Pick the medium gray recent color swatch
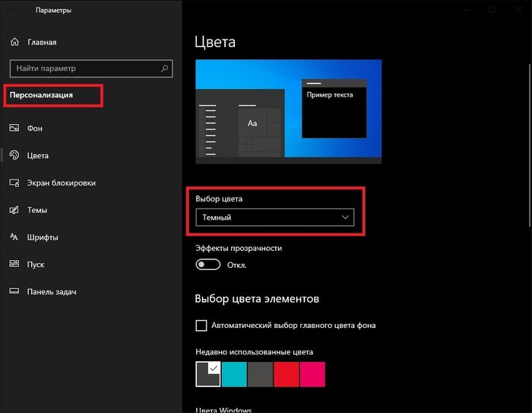 pos(260,374)
